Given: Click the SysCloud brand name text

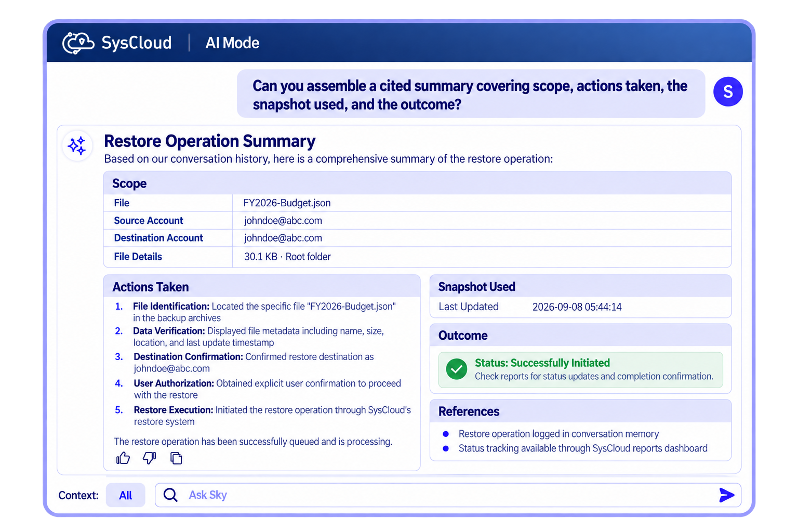Looking at the screenshot, I should point(137,43).
